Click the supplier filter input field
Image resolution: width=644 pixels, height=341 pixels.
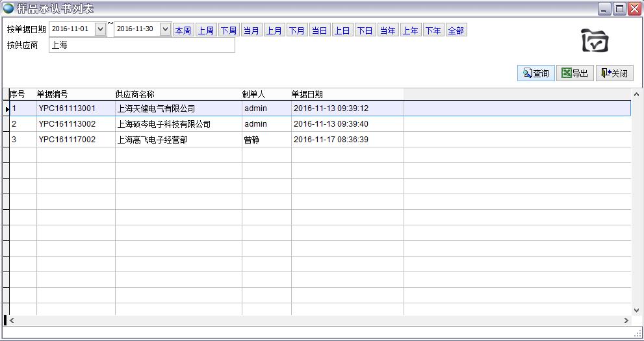tap(142, 45)
